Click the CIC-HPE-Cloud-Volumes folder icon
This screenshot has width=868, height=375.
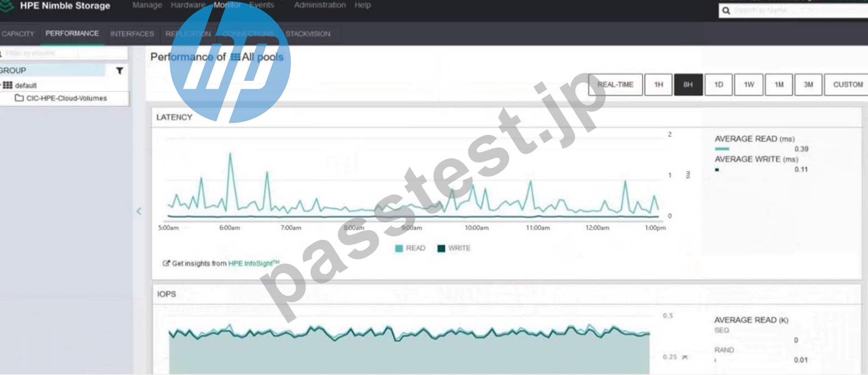click(x=19, y=98)
